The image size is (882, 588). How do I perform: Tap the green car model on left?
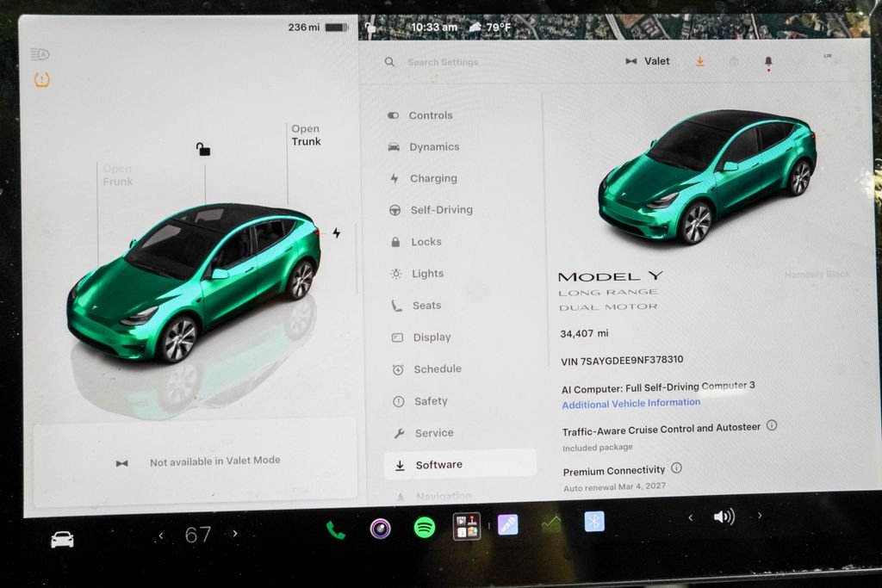pyautogui.click(x=194, y=282)
